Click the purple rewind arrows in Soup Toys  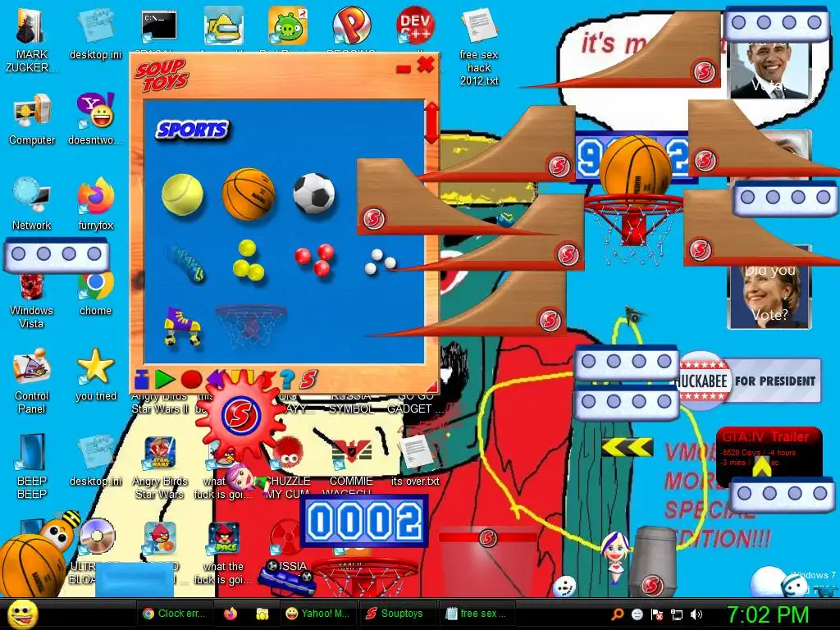point(215,378)
